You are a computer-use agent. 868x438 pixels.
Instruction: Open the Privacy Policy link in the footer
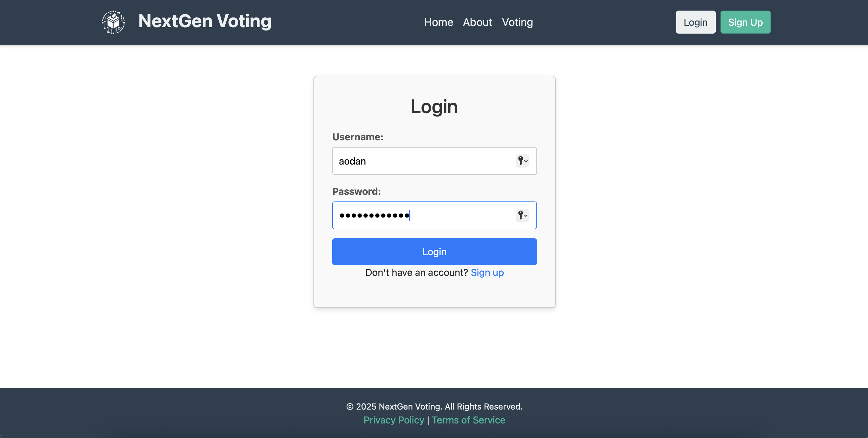[x=393, y=420]
